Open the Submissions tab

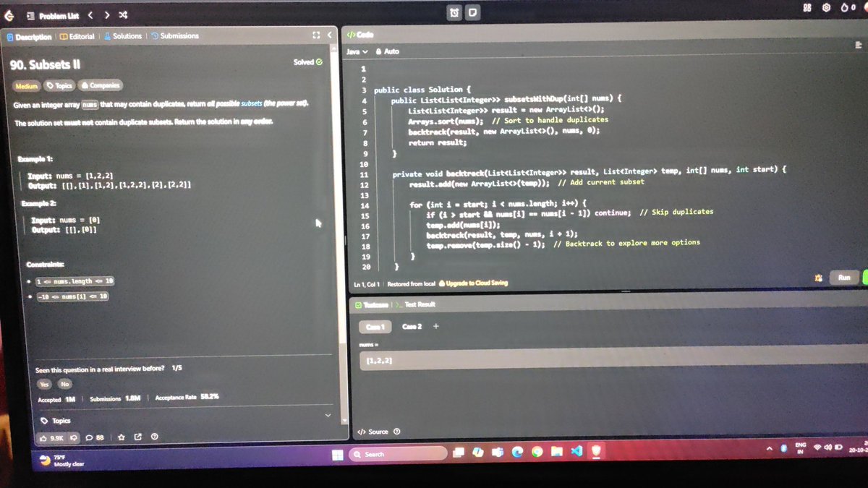175,36
